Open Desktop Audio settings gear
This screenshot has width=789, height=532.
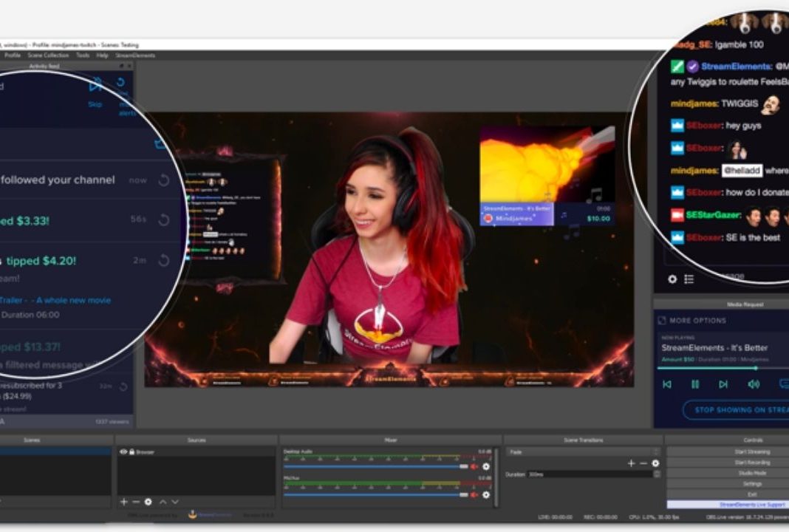pyautogui.click(x=486, y=466)
